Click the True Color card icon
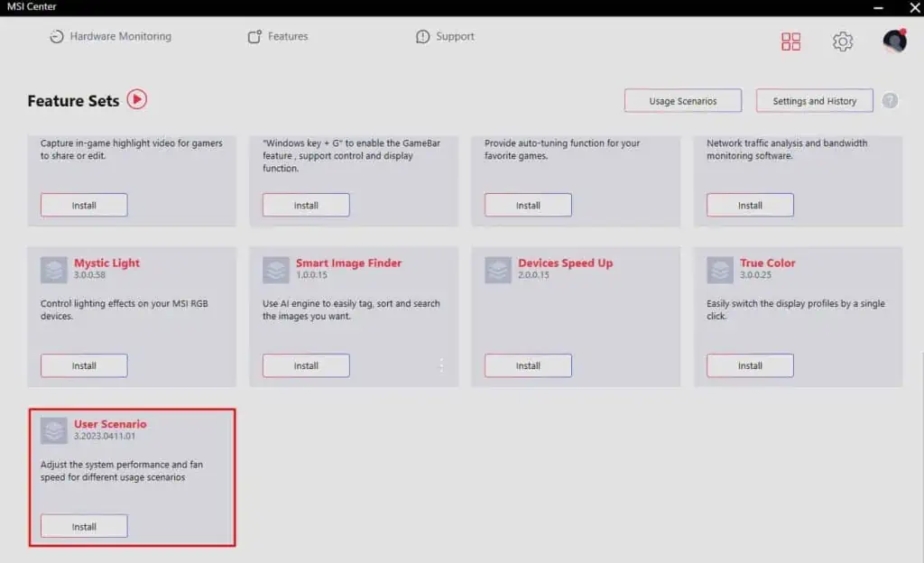 [720, 270]
